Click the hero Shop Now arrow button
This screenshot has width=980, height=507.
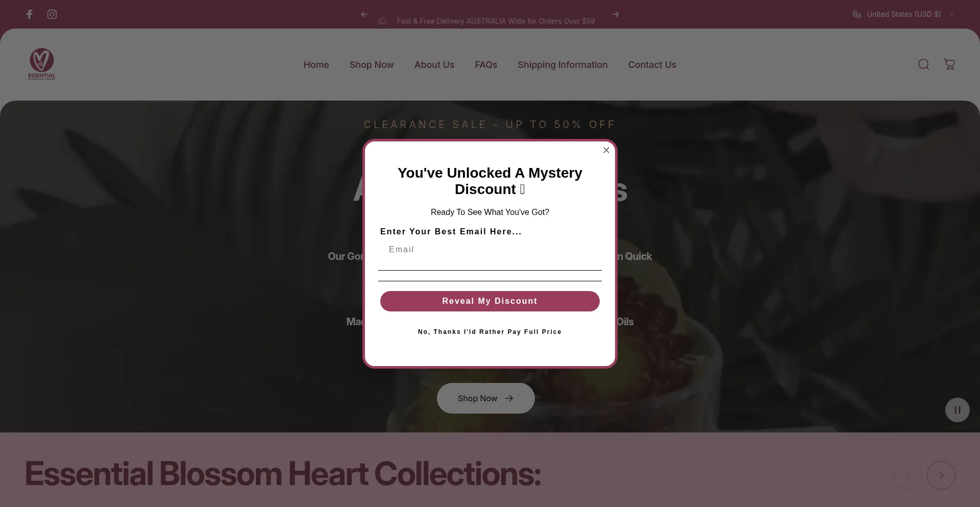point(486,398)
